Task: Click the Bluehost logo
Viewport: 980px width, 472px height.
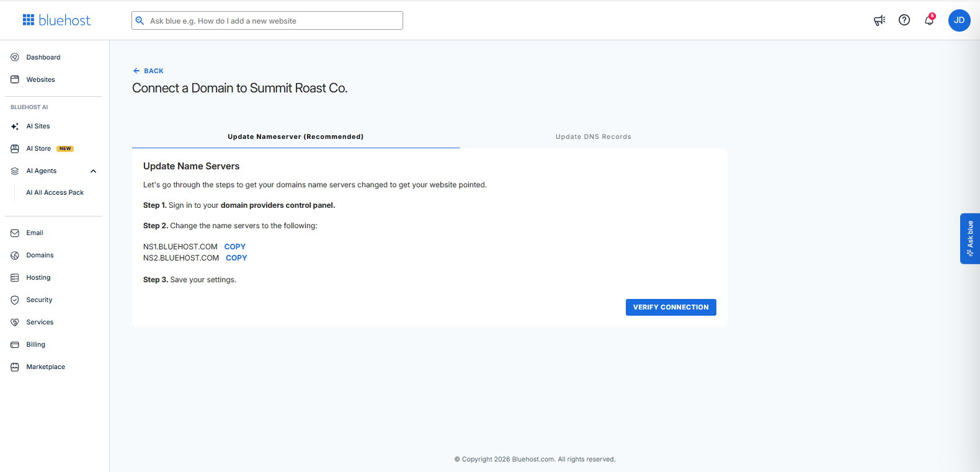Action: (x=56, y=20)
